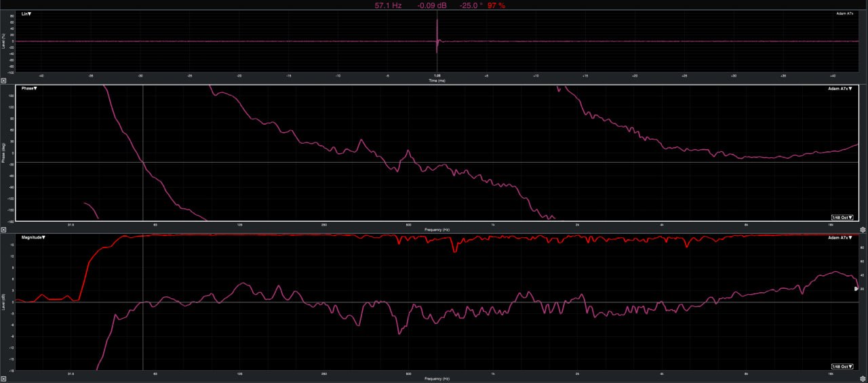Screen dimensions: 868x383
Task: Click the 57.1 Hz frequency readout
Action: coord(388,5)
